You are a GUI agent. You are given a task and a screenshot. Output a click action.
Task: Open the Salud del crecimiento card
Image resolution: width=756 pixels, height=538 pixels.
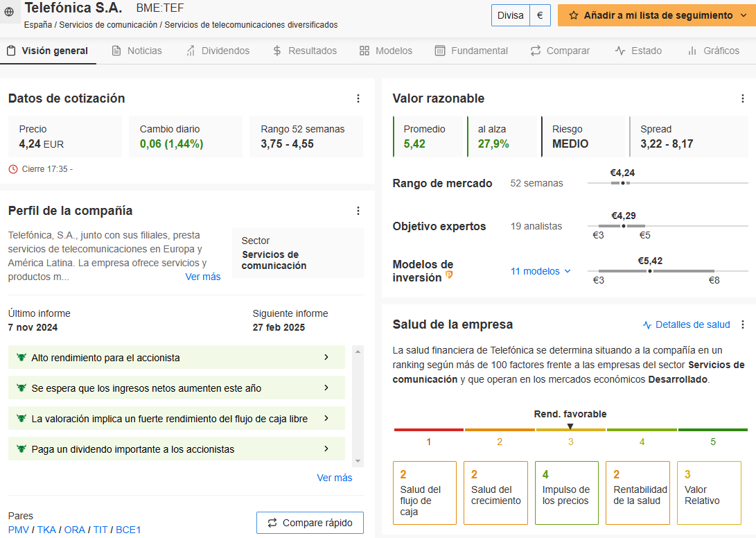tap(495, 493)
